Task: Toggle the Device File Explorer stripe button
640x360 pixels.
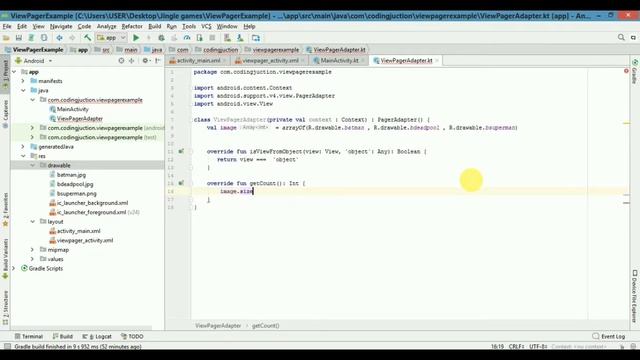Action: (x=635, y=296)
